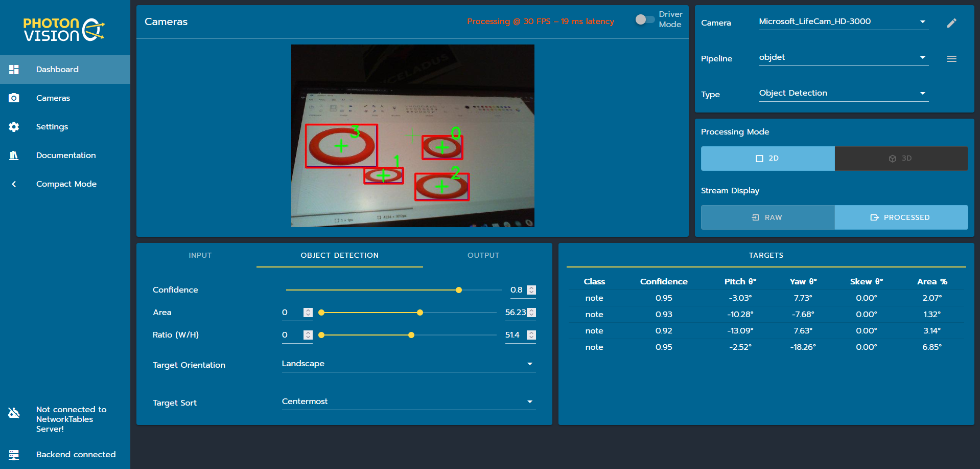Screen dimensions: 980x469
Task: Click the Ratio minimum stepper arrows
Action: (x=308, y=335)
